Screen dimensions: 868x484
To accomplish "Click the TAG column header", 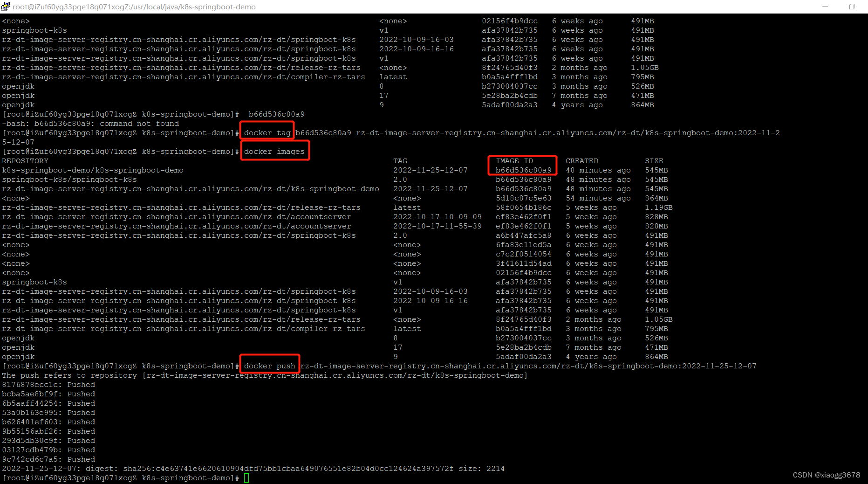I will pos(400,160).
